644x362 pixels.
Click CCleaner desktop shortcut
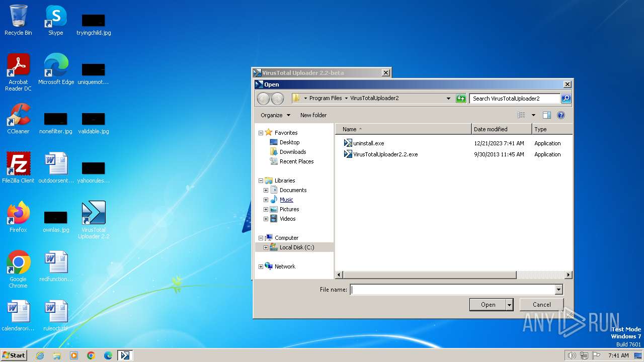tap(18, 119)
